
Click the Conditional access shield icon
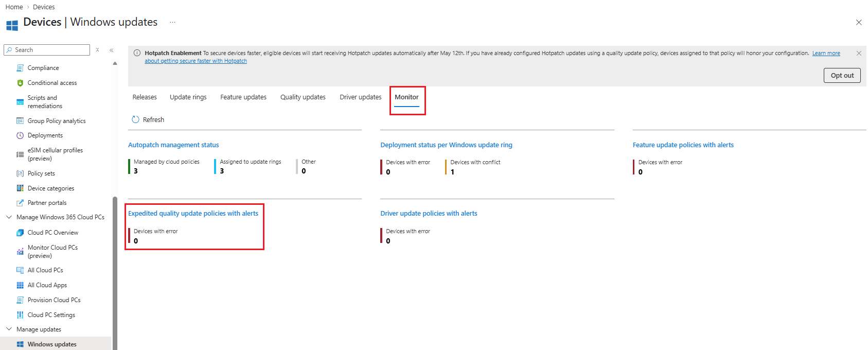click(x=20, y=83)
